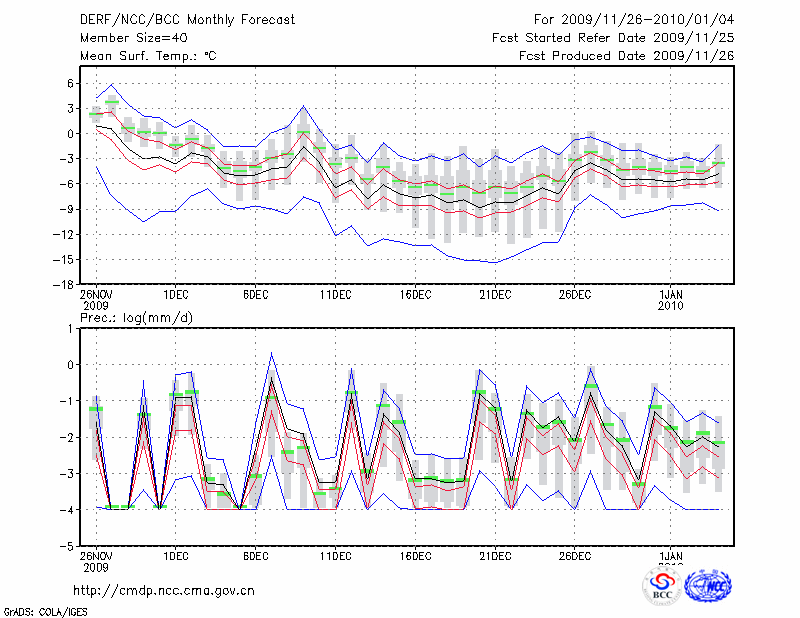This screenshot has width=800, height=618.
Task: Click the Fcst Started Refer Date line
Action: tap(613, 38)
